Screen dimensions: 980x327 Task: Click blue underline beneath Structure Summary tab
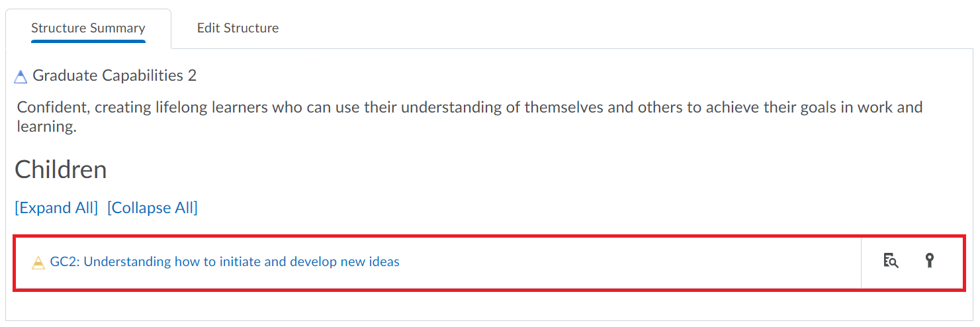coord(88,41)
